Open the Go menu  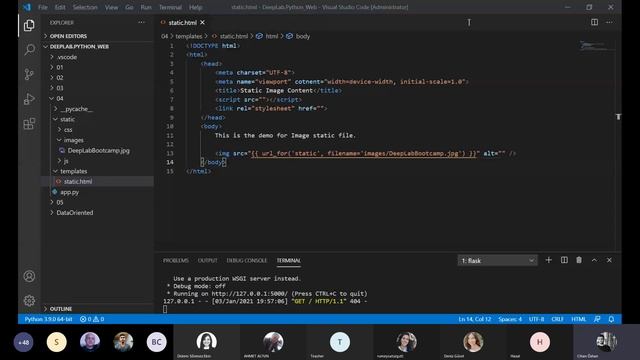pyautogui.click(x=129, y=7)
